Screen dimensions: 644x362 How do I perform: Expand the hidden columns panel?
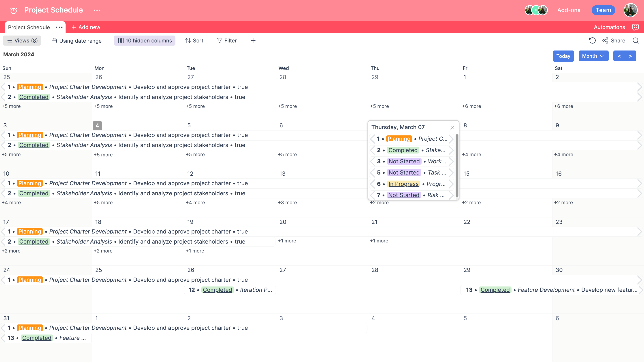(145, 41)
